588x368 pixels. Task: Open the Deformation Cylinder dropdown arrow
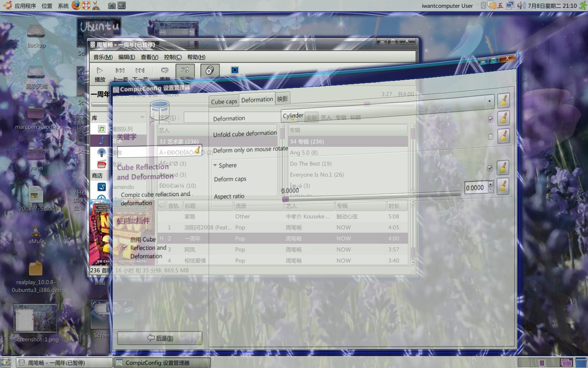pos(489,101)
